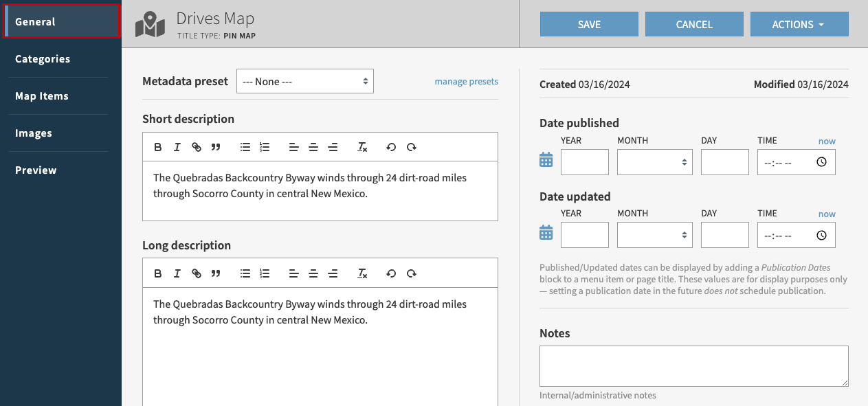Set Date updated to now
868x406 pixels.
point(827,214)
